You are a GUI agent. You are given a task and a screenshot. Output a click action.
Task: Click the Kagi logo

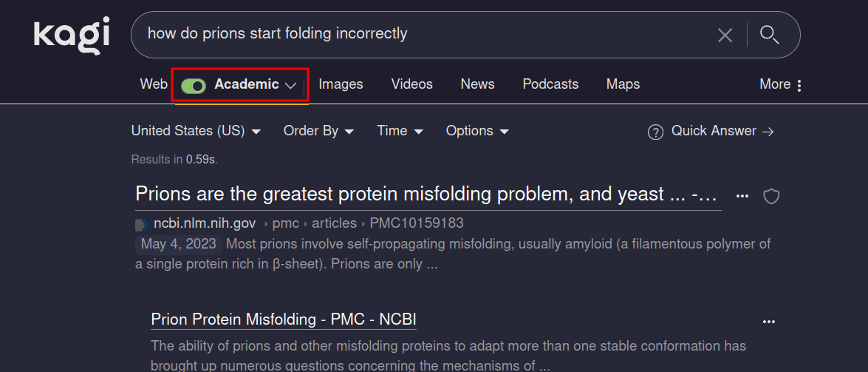[x=72, y=35]
